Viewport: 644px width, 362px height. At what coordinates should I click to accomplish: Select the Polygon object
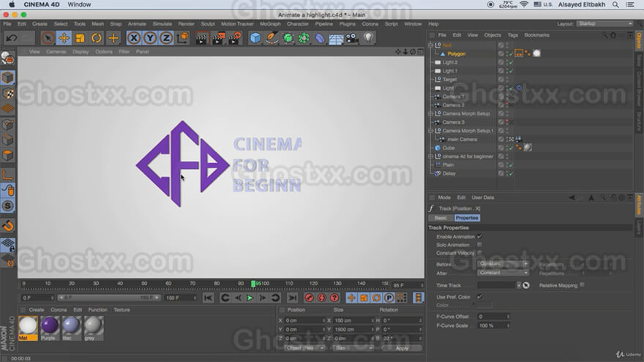[x=457, y=54]
